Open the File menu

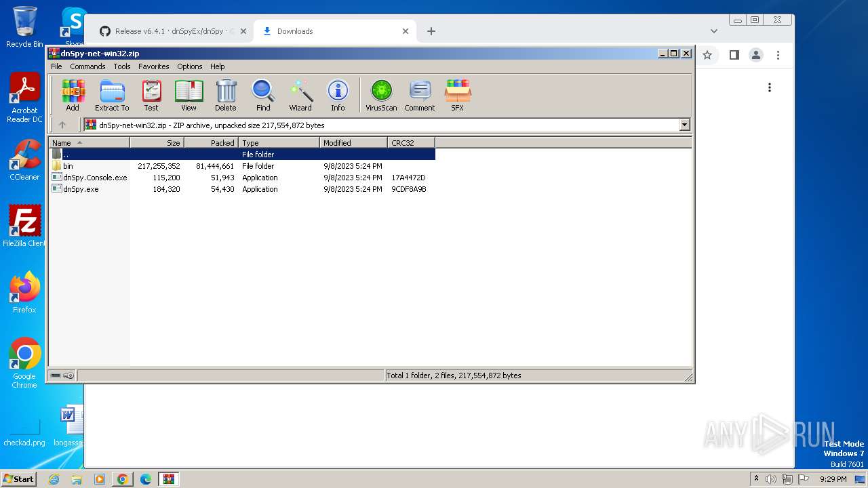pos(56,66)
